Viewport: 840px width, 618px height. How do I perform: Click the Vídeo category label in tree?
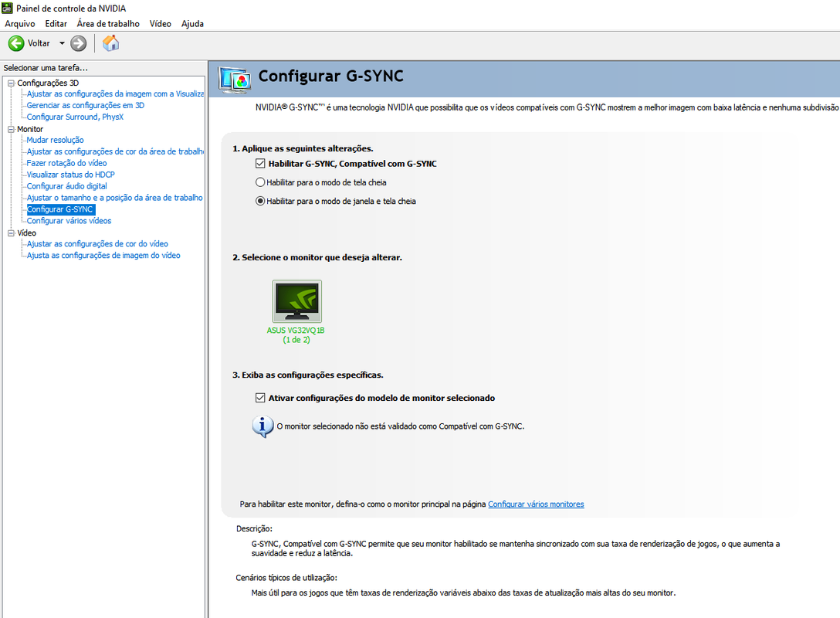pos(27,233)
